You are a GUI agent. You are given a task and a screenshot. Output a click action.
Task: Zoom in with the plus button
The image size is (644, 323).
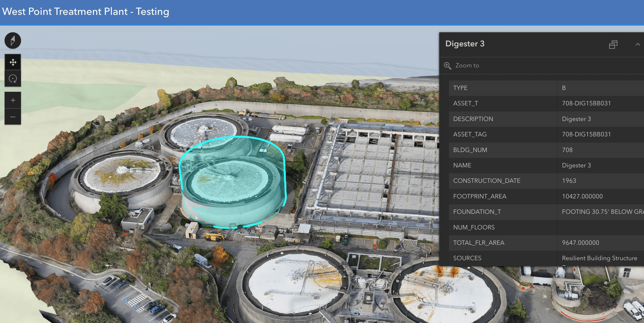[x=13, y=100]
